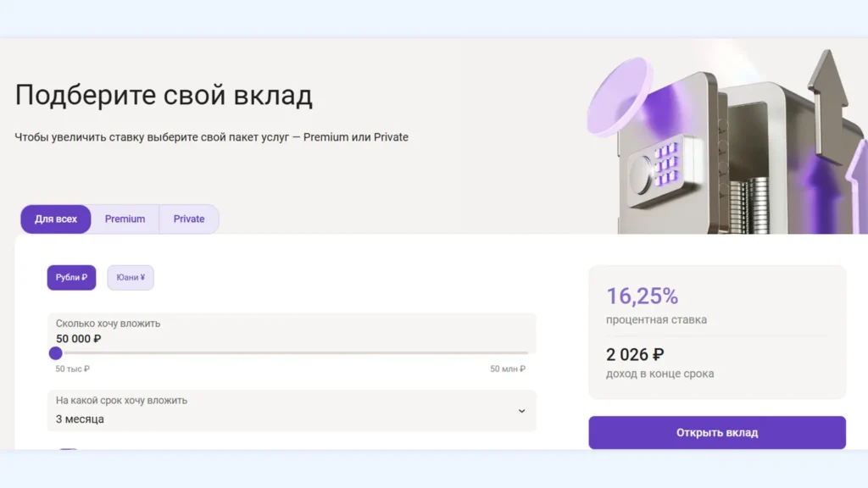
Task: Switch currency to "Юани ¥"
Action: tap(131, 277)
